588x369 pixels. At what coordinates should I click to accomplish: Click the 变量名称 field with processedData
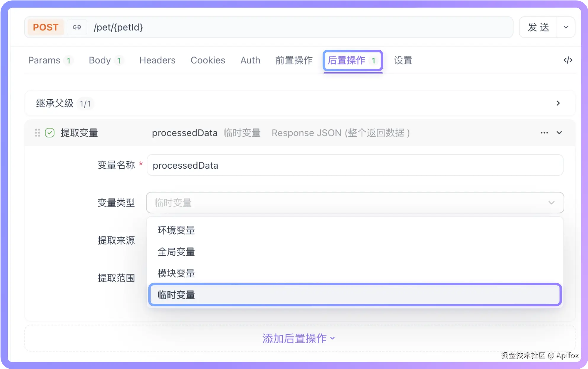pyautogui.click(x=355, y=165)
